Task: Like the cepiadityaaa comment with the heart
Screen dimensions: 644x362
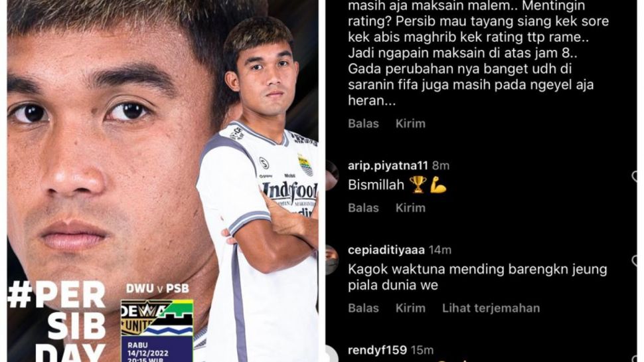Action: pos(635,260)
